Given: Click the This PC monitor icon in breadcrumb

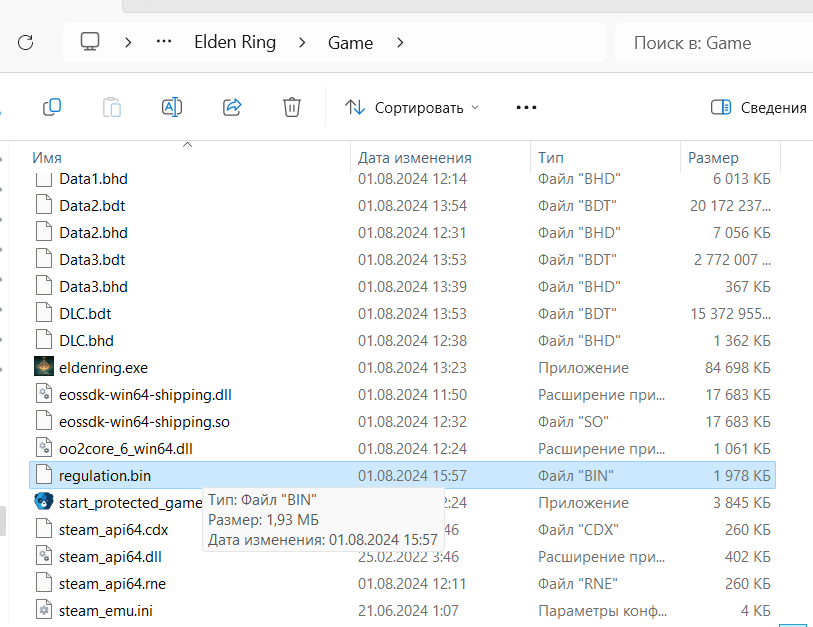Looking at the screenshot, I should [x=90, y=42].
